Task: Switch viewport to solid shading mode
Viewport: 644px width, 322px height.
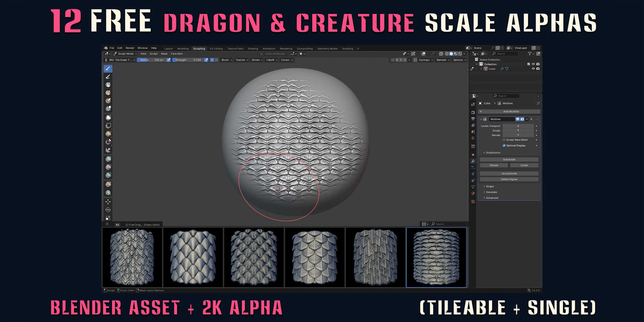Action: click(x=451, y=54)
